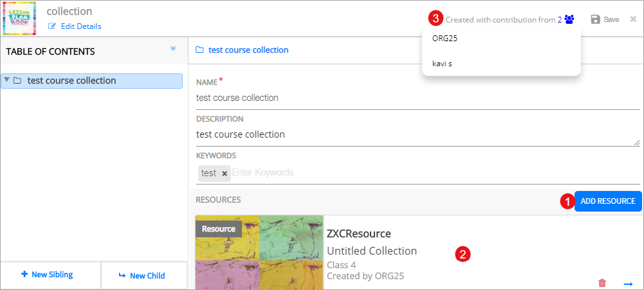The width and height of the screenshot is (644, 290).
Task: Click the blue arrow on ZXCResource
Action: coord(628,284)
